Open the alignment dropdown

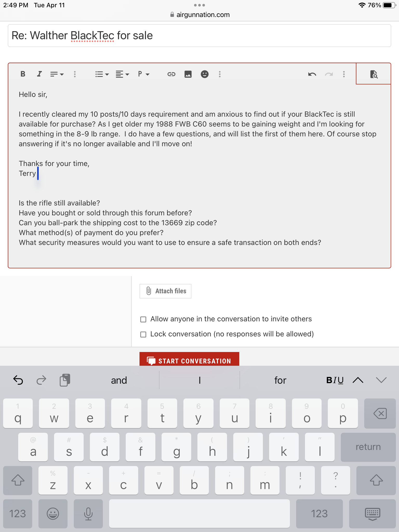coord(122,74)
